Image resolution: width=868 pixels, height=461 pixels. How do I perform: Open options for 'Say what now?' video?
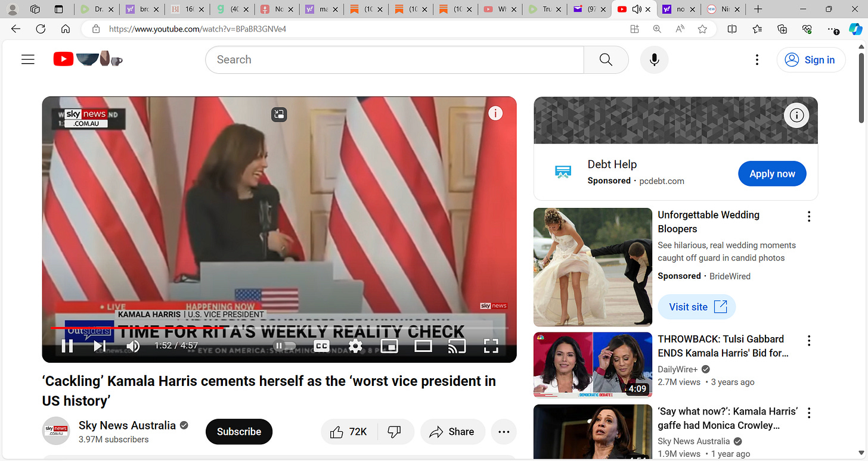click(809, 413)
